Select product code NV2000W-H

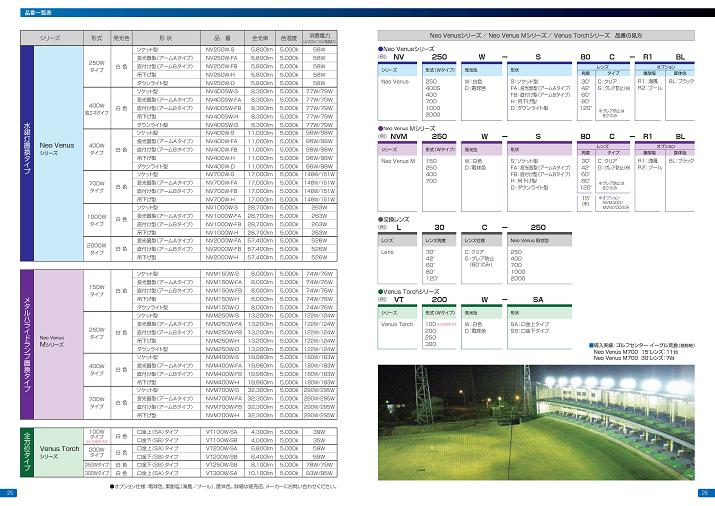222,257
